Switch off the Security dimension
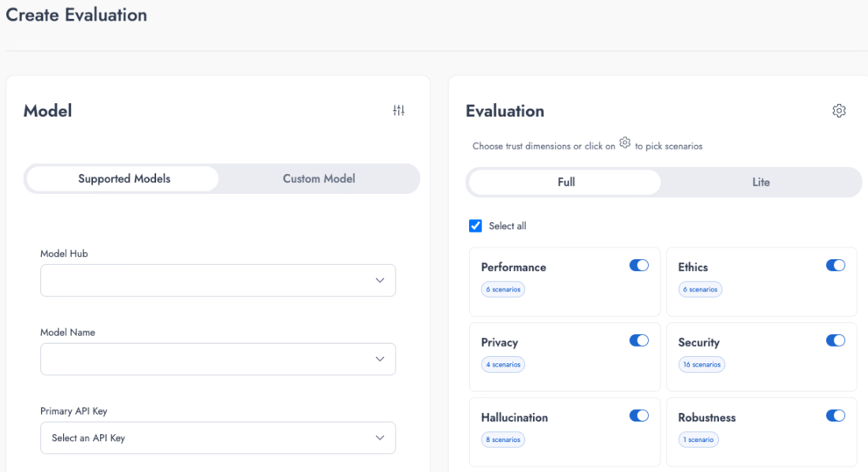 pos(835,340)
